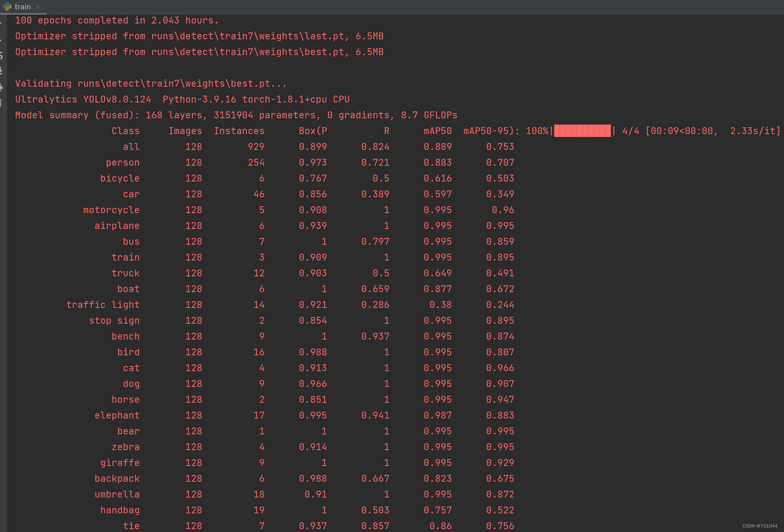This screenshot has height=532, width=784.
Task: Click recall value 0.389 in car row
Action: (x=375, y=194)
